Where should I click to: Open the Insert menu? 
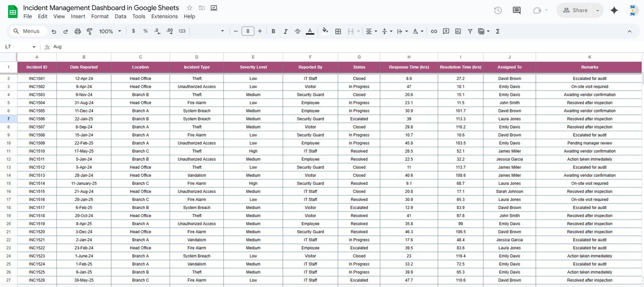point(78,16)
